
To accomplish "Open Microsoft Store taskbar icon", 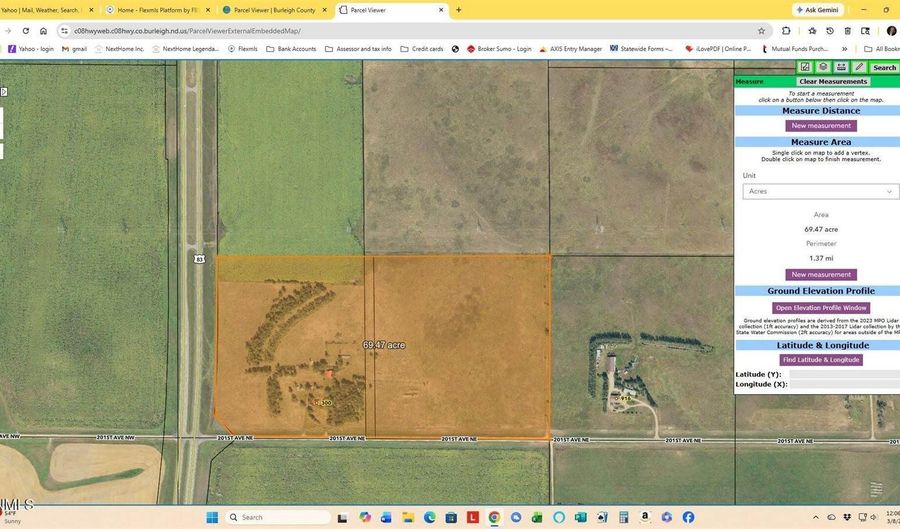I will coord(451,518).
